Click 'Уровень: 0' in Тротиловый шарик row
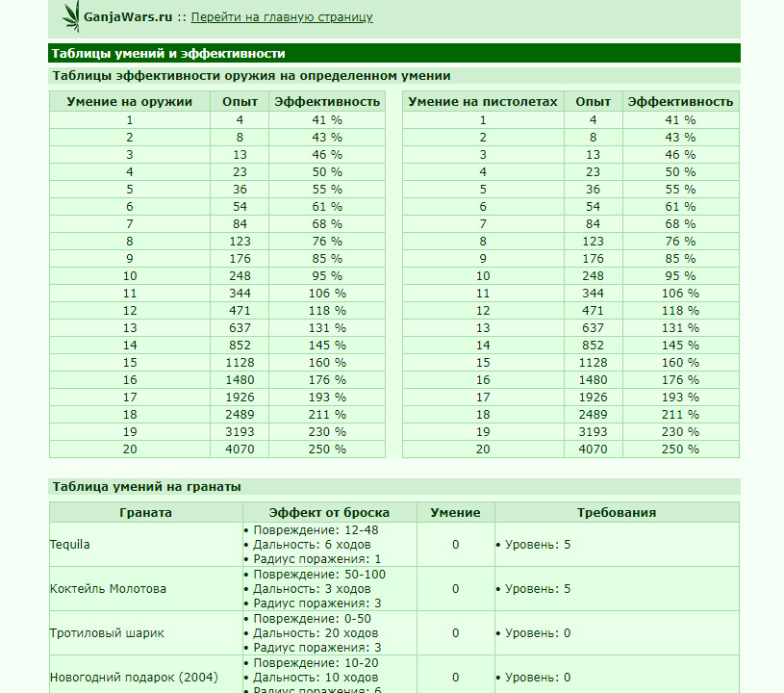 tap(538, 633)
